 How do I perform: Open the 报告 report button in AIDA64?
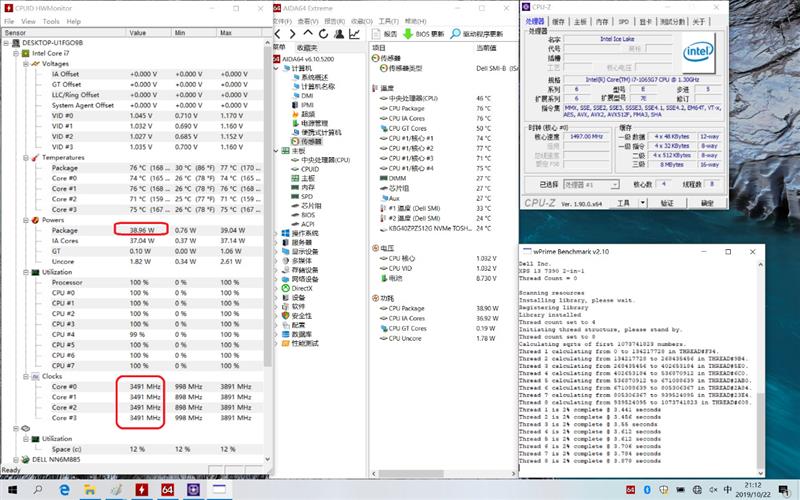(x=385, y=34)
